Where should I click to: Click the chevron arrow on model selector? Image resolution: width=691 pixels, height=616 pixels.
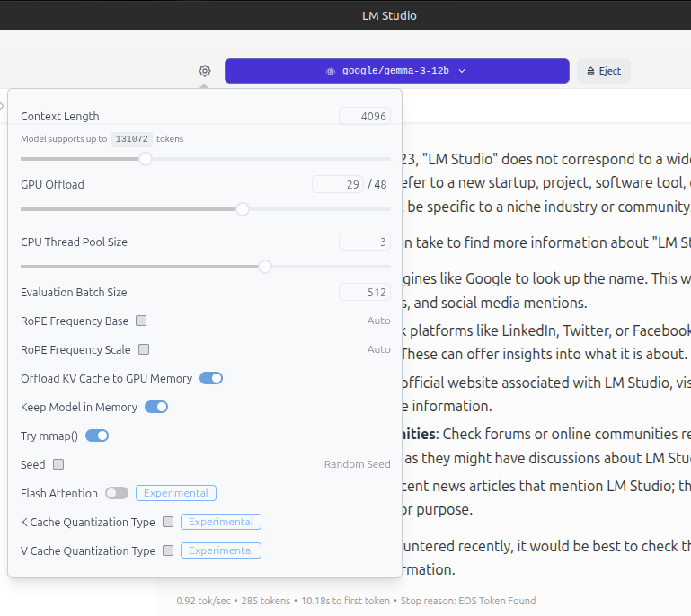pos(462,71)
